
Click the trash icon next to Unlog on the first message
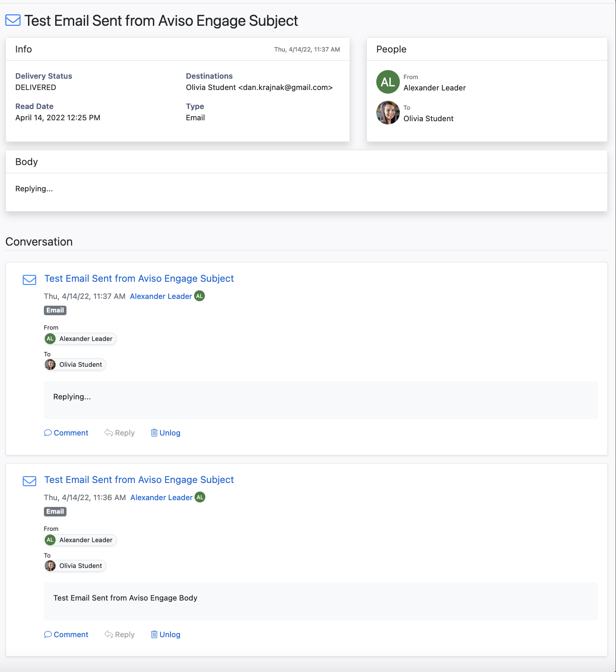[x=154, y=433]
